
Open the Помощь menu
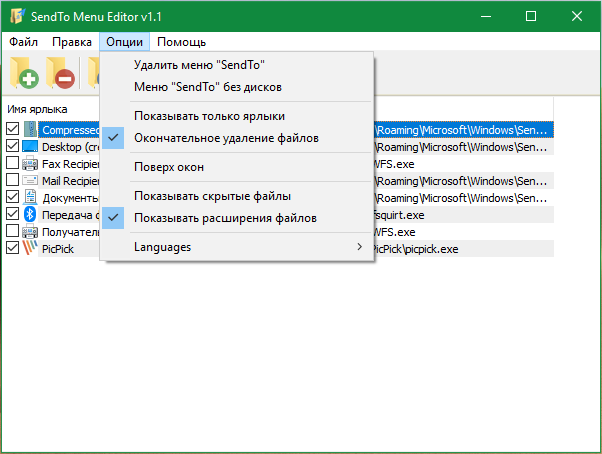click(x=181, y=42)
